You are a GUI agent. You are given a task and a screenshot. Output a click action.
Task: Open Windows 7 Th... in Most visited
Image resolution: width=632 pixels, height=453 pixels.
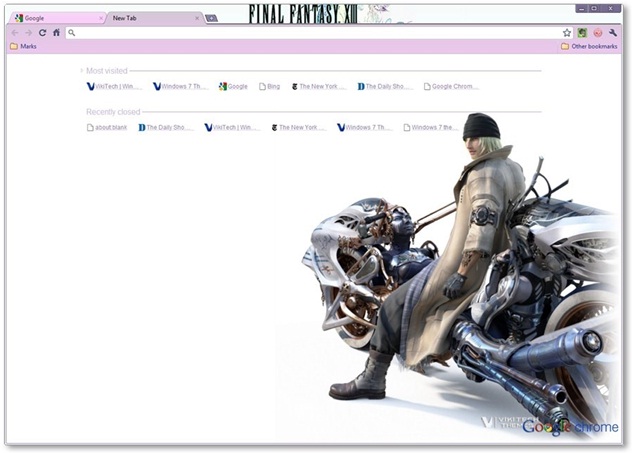(x=181, y=86)
